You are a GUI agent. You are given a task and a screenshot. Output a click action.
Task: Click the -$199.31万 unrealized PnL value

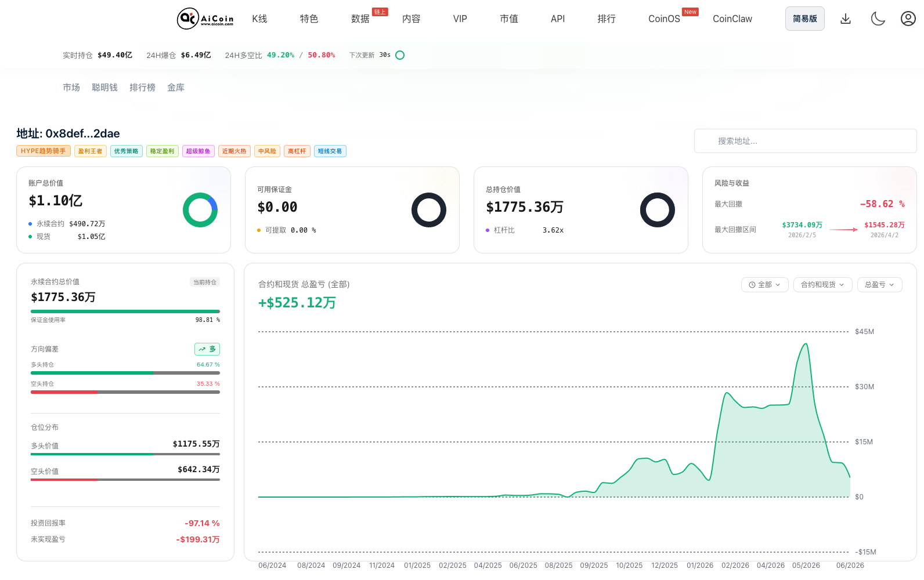[x=198, y=539]
